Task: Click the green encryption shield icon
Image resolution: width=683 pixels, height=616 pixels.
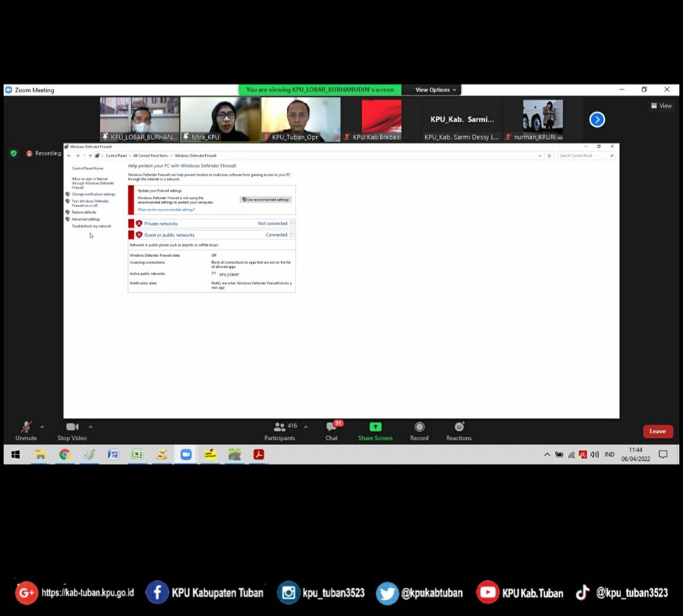Action: coord(13,153)
